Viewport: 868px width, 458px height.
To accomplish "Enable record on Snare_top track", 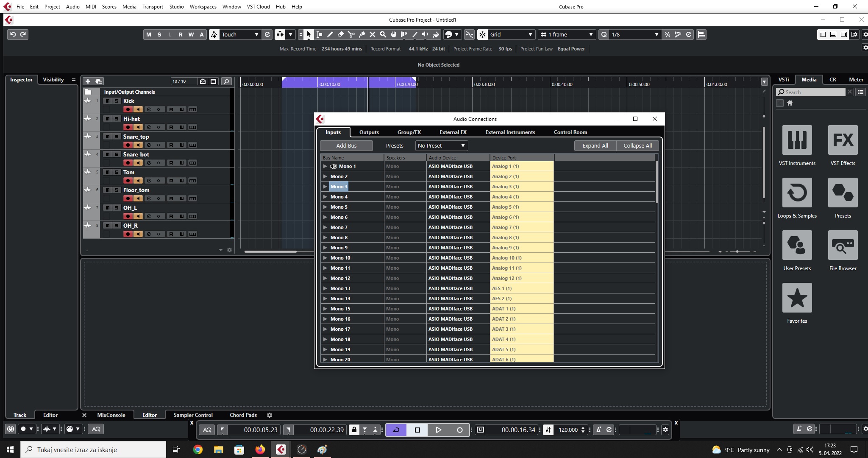I will tap(128, 145).
